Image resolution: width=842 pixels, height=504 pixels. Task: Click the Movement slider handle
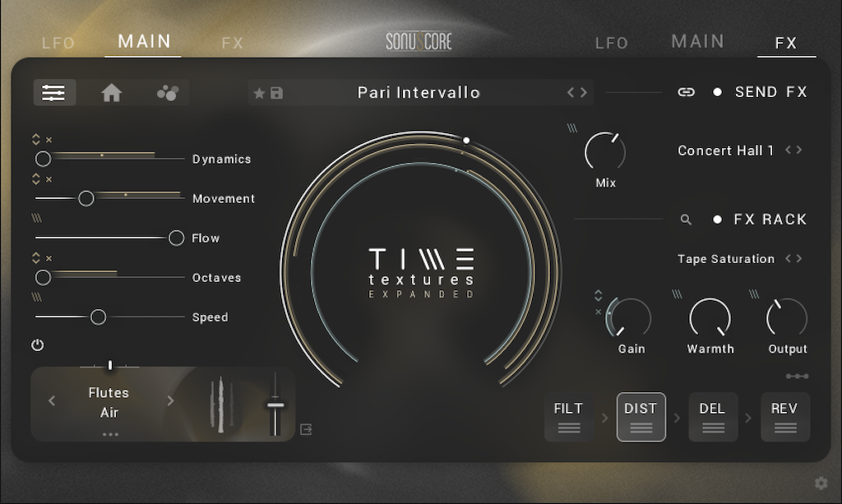[x=86, y=199]
